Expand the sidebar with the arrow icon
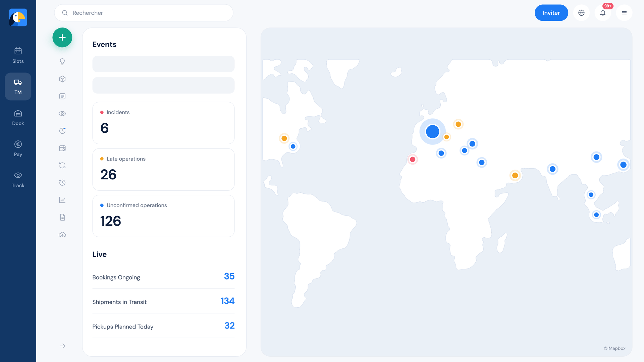 [62, 346]
